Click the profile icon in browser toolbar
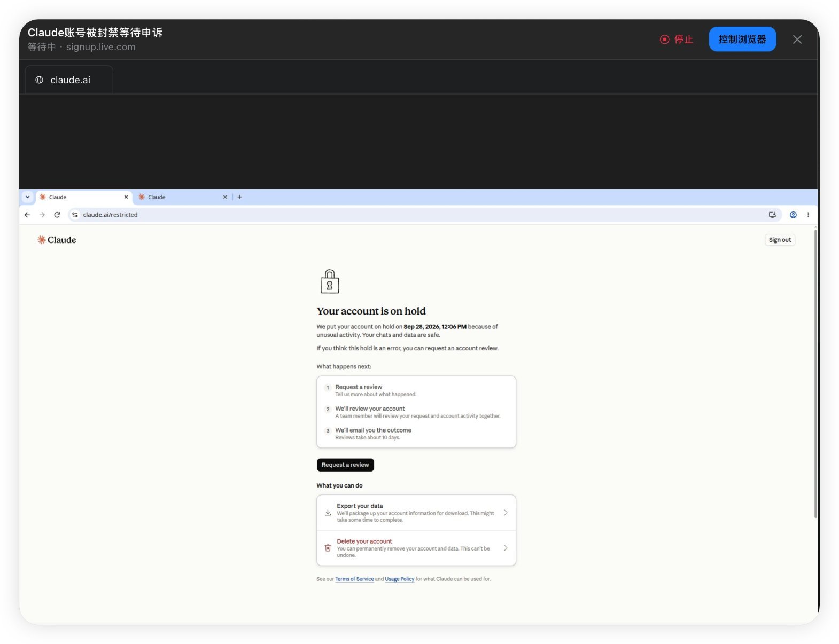 pos(793,215)
